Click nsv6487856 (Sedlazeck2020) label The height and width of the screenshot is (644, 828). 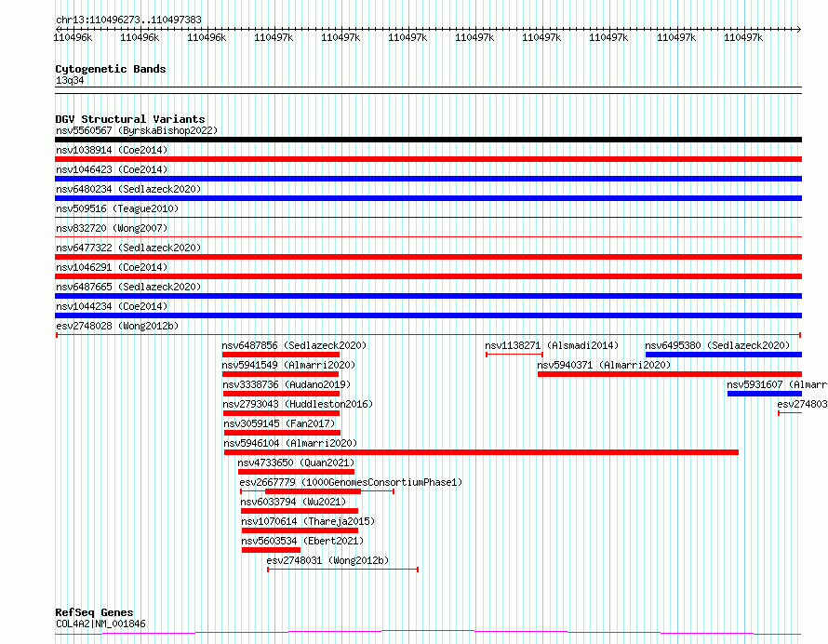point(294,345)
